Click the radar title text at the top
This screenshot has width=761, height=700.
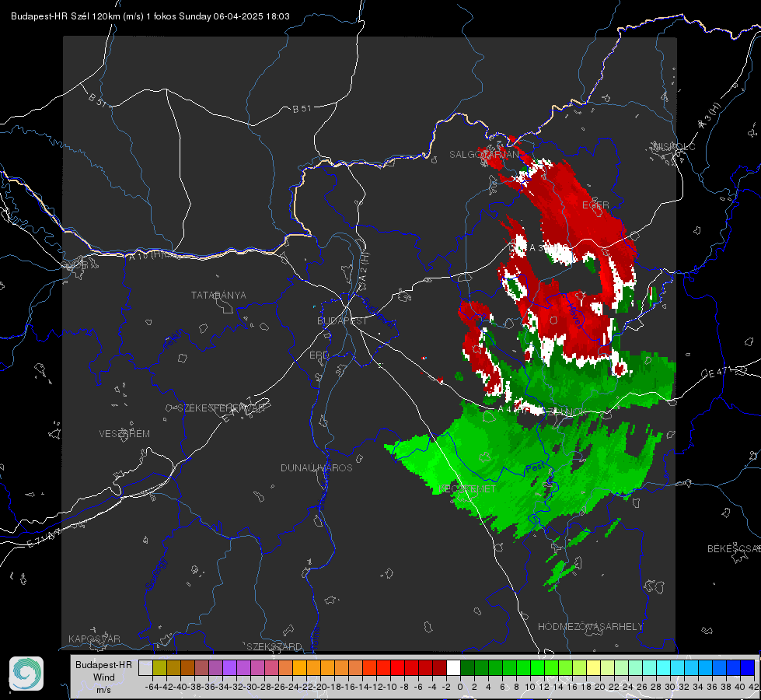pyautogui.click(x=150, y=16)
